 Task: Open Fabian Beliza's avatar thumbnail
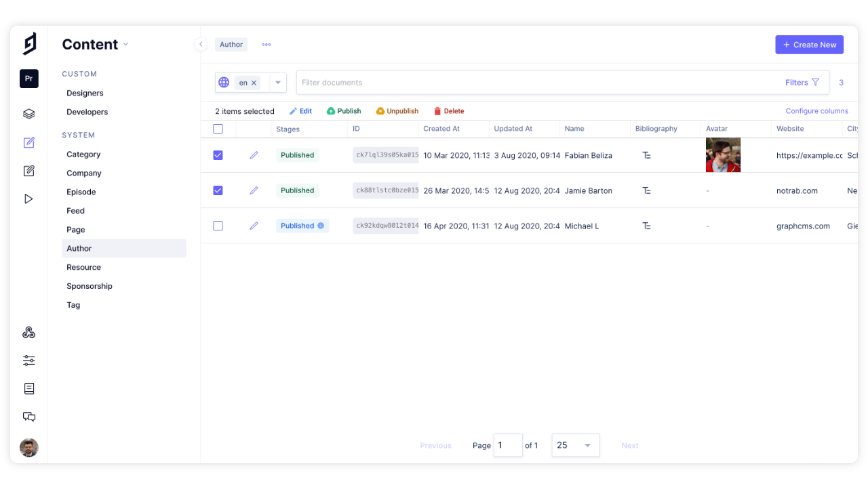(x=723, y=155)
